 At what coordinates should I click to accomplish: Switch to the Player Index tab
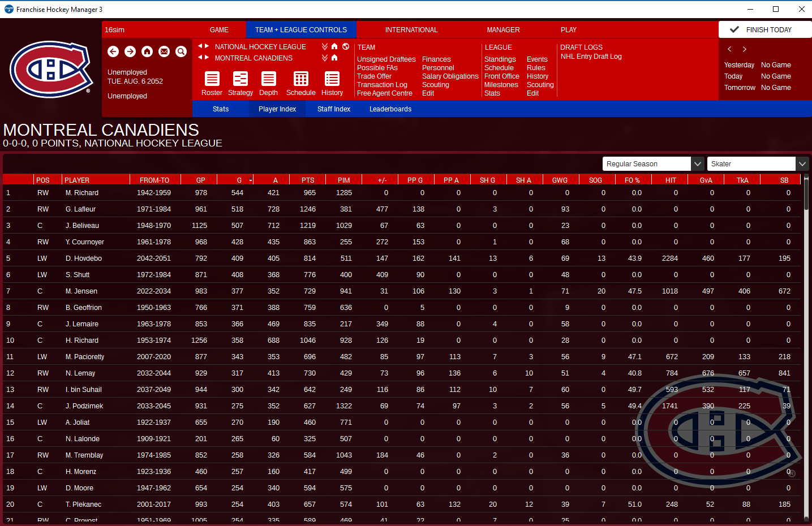[x=277, y=109]
